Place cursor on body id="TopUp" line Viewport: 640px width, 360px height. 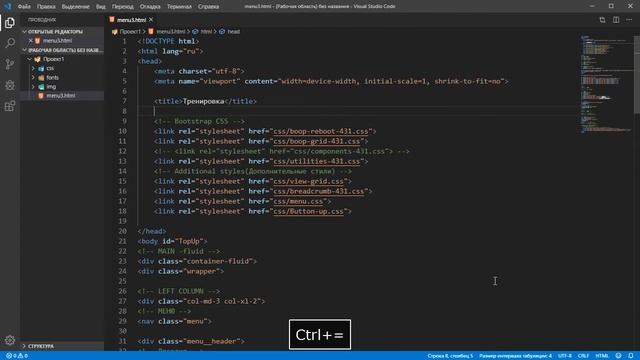(172, 241)
